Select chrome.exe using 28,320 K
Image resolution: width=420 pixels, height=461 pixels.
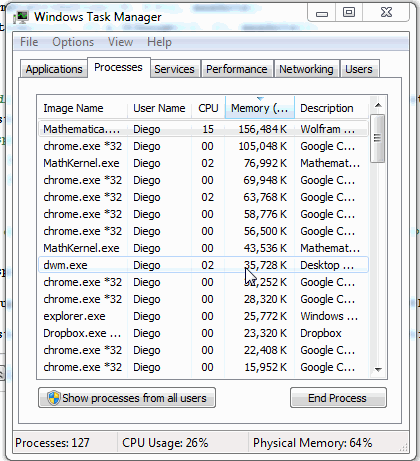coord(203,299)
